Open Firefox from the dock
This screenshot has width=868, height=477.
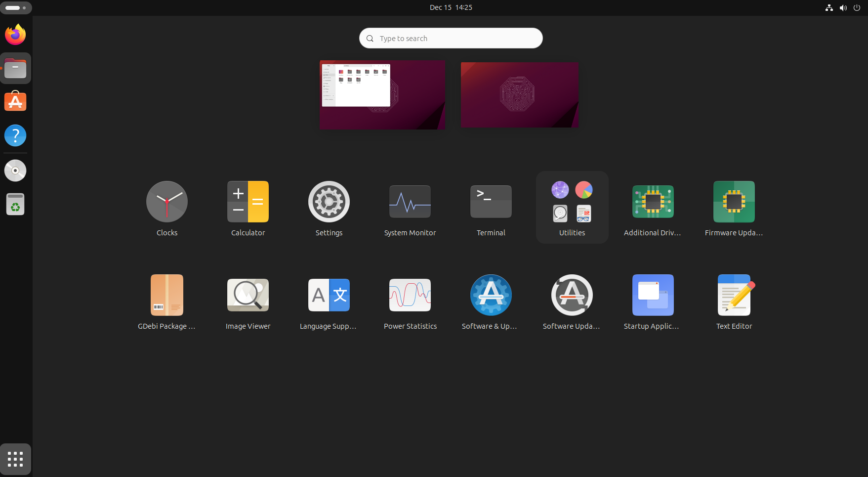coord(15,35)
